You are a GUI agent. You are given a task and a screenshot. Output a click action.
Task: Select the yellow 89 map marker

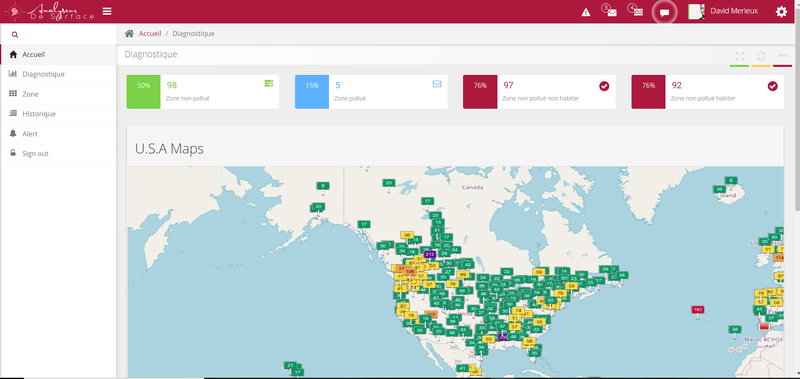click(463, 274)
